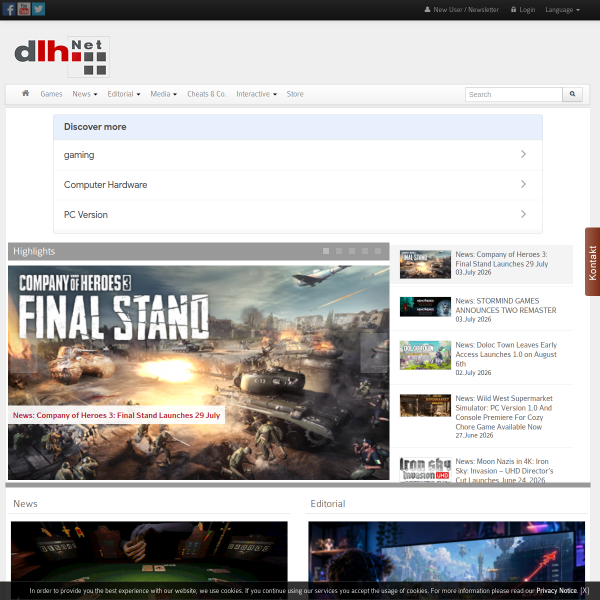Viewport: 600px width, 600px height.
Task: Open Company of Heroes 3 news thumbnail
Action: point(425,264)
